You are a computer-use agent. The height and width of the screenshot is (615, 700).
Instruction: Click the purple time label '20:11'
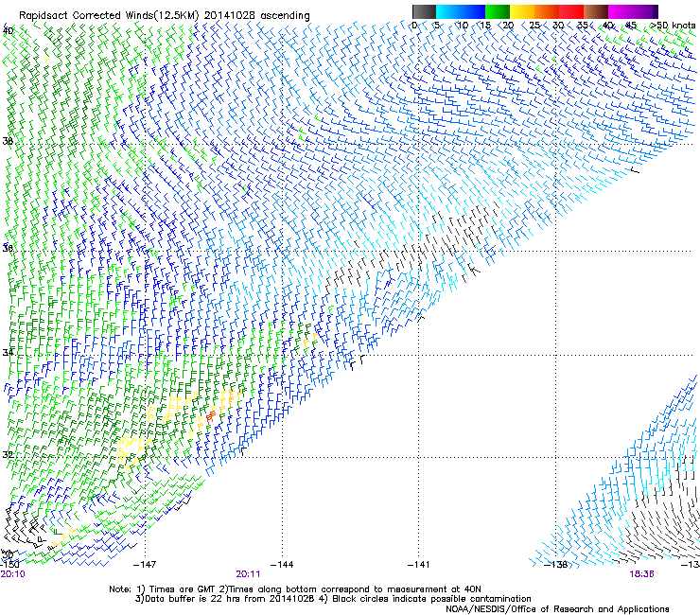point(248,574)
